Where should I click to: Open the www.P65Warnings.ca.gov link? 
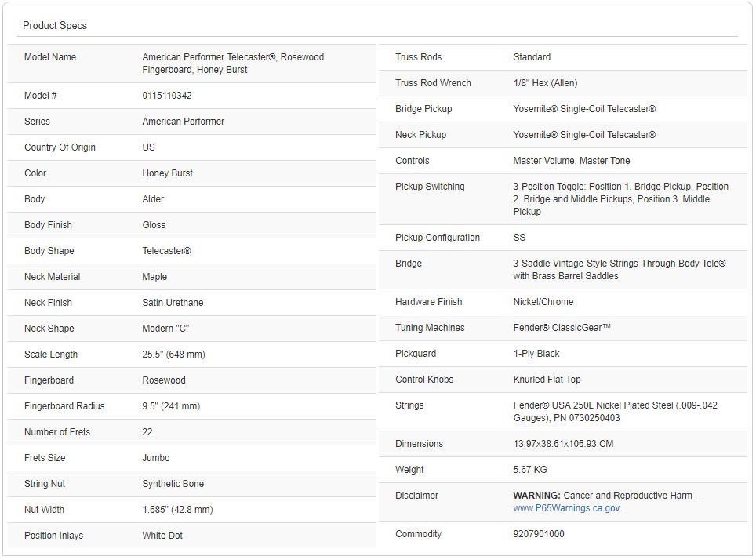pyautogui.click(x=566, y=508)
